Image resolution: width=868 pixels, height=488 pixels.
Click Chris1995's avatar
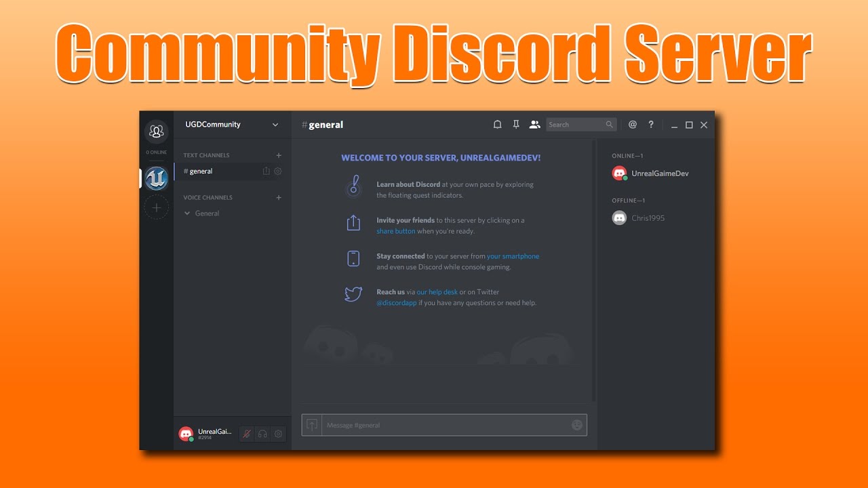pos(619,218)
